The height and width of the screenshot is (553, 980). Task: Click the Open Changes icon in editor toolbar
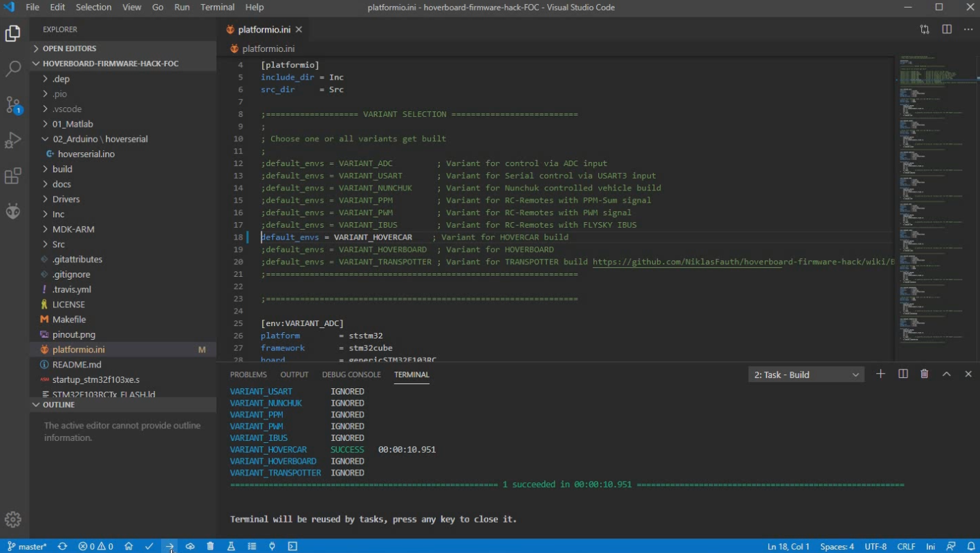tap(925, 30)
